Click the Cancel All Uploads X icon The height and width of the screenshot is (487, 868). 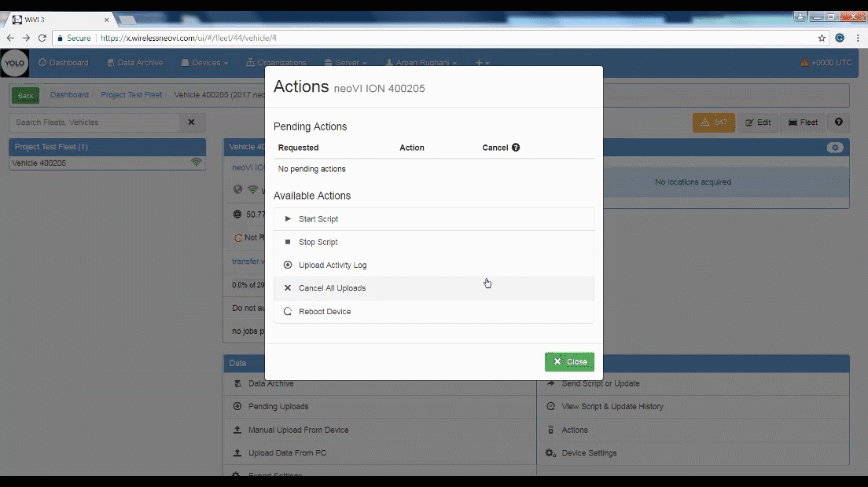pyautogui.click(x=288, y=288)
